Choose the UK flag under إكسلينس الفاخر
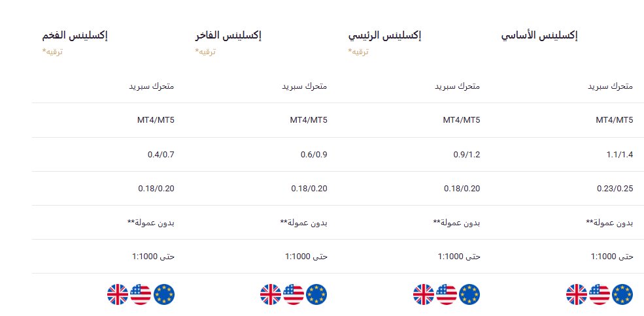The image size is (644, 316). (x=271, y=294)
